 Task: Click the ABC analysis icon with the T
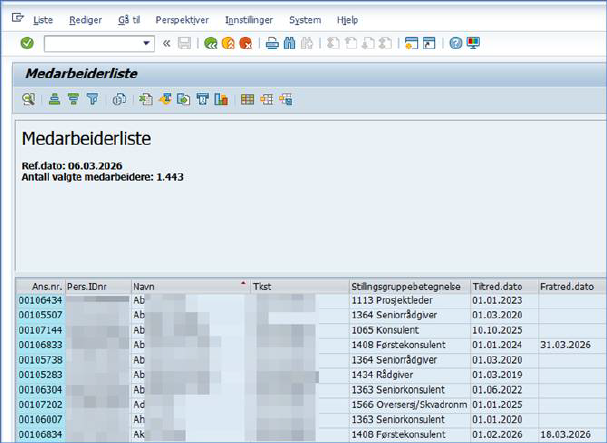pos(202,100)
